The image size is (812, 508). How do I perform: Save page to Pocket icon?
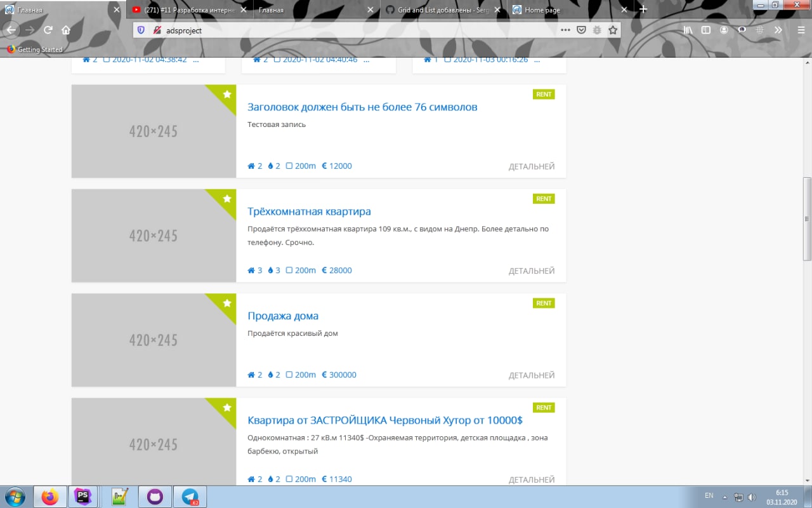tap(580, 30)
